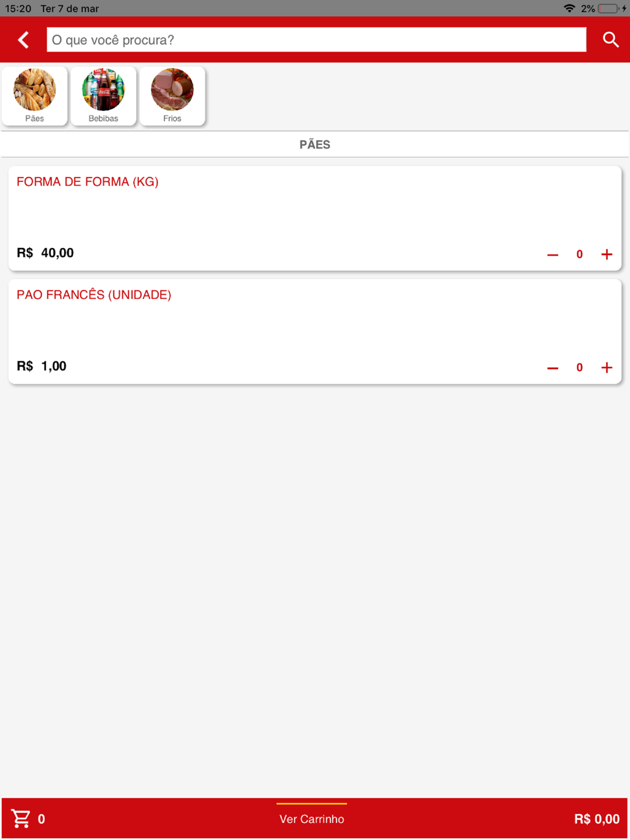This screenshot has width=630, height=840.
Task: Add one Pão Francês with plus icon
Action: tap(607, 368)
